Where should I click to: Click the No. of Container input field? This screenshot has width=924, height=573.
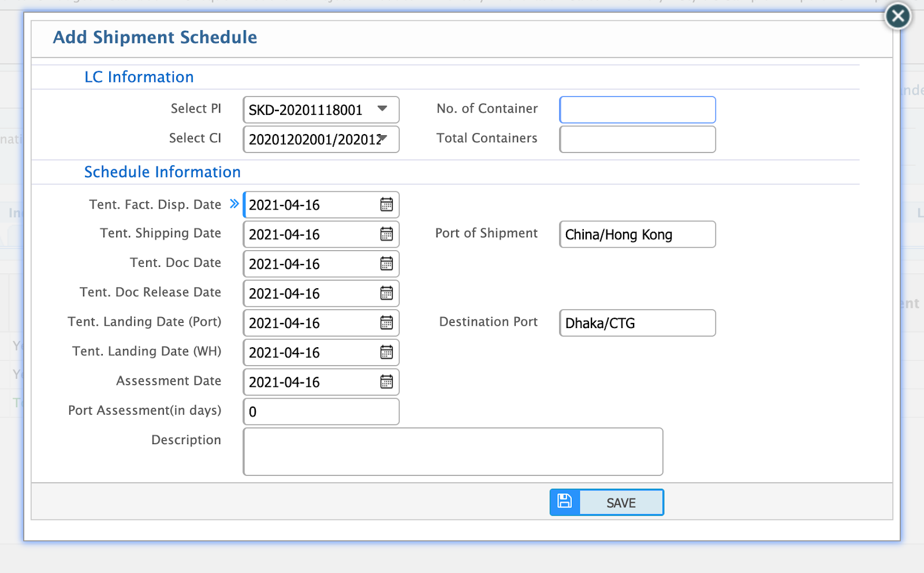637,109
